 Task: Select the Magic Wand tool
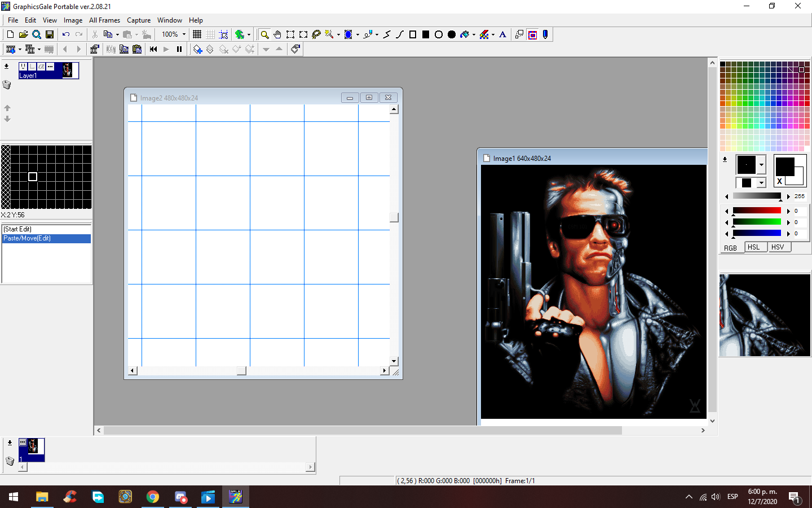[x=329, y=34]
